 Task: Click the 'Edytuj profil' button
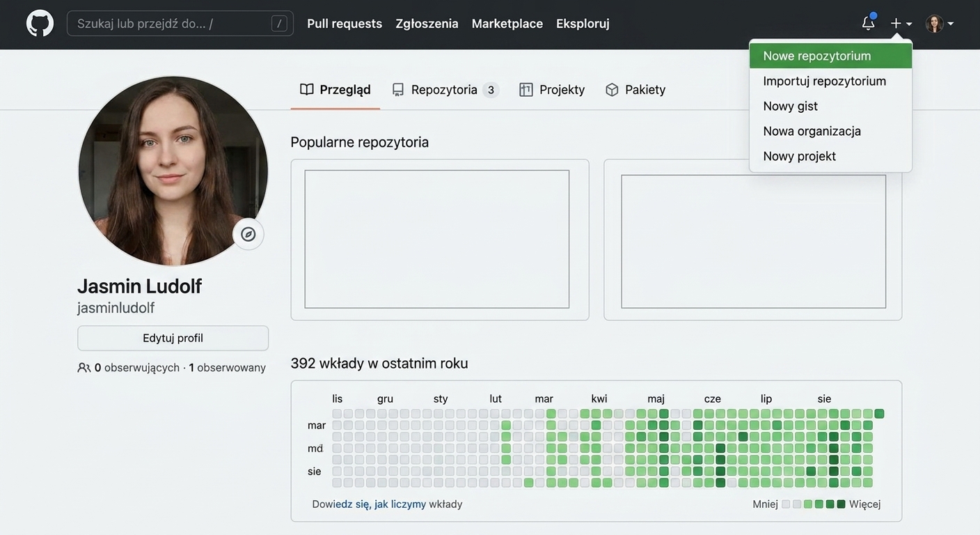click(173, 338)
